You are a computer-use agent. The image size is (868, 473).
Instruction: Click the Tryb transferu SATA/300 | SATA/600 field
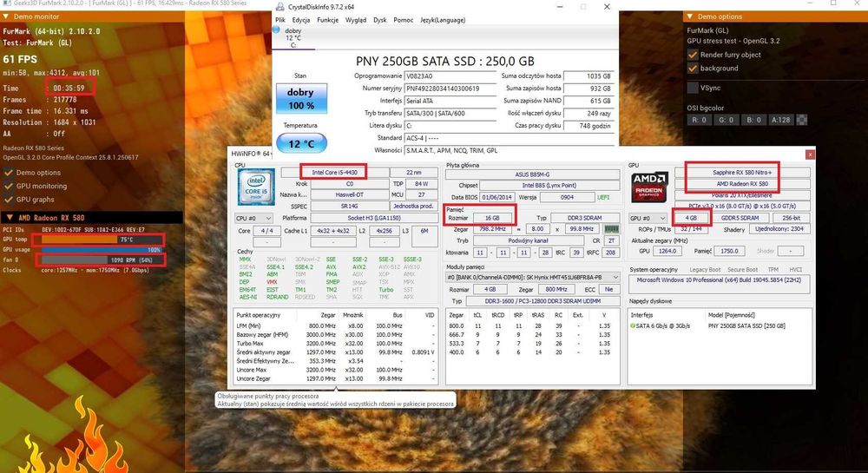(x=450, y=113)
